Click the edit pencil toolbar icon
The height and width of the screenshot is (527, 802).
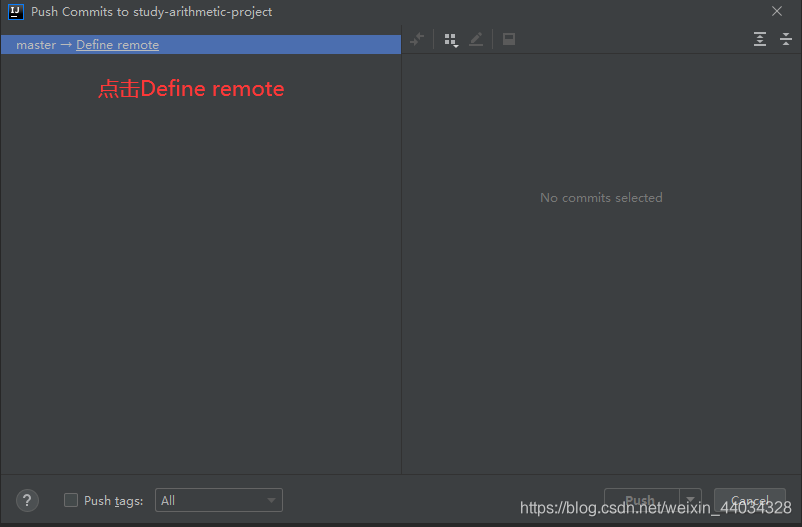(x=476, y=39)
